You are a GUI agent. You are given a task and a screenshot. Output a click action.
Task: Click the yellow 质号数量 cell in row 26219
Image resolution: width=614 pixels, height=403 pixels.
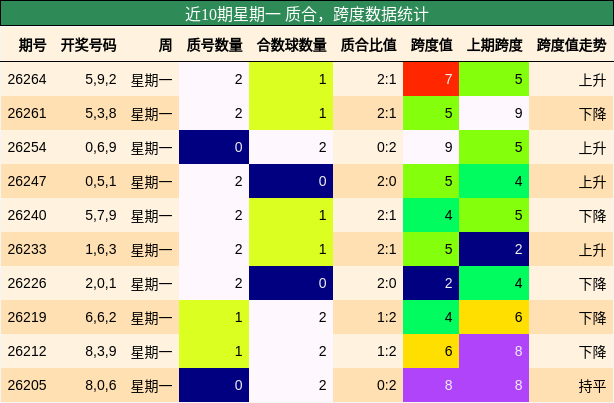point(214,317)
